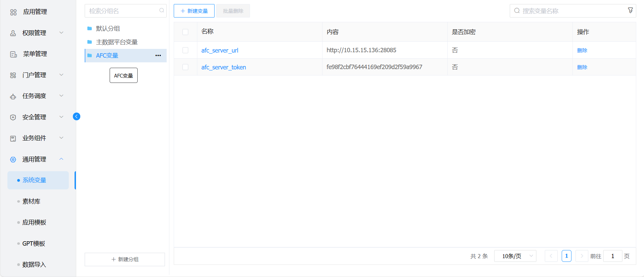Click the 否 value in afc_server_url row

pos(455,50)
